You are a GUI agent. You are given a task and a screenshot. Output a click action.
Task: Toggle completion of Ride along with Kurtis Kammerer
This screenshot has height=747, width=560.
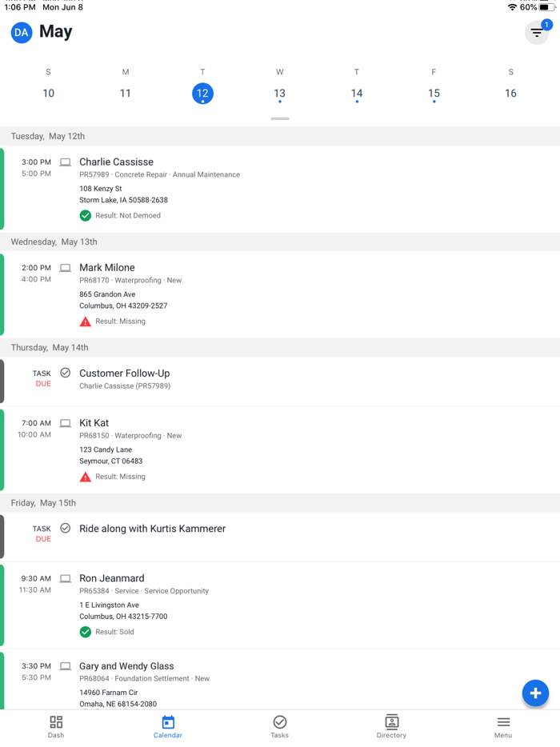(x=65, y=529)
